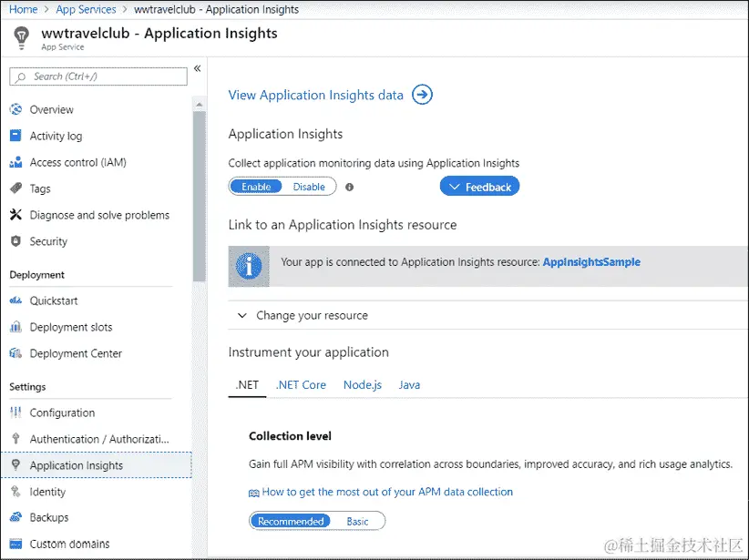
Task: Click the Deployment slots icon
Action: click(x=15, y=328)
